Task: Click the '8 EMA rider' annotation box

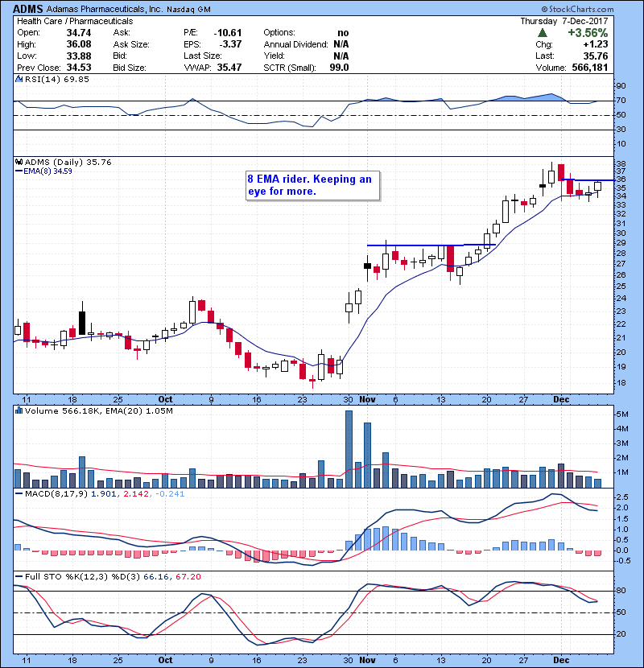Action: click(313, 185)
